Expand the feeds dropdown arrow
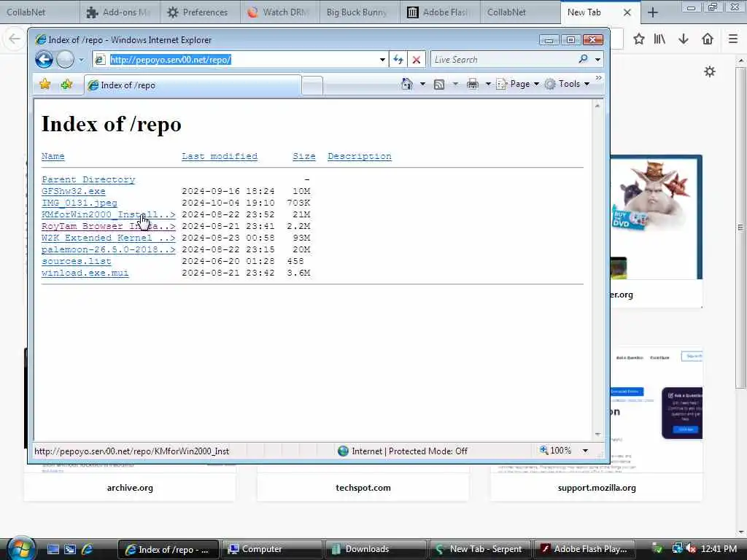747x560 pixels. (x=455, y=85)
